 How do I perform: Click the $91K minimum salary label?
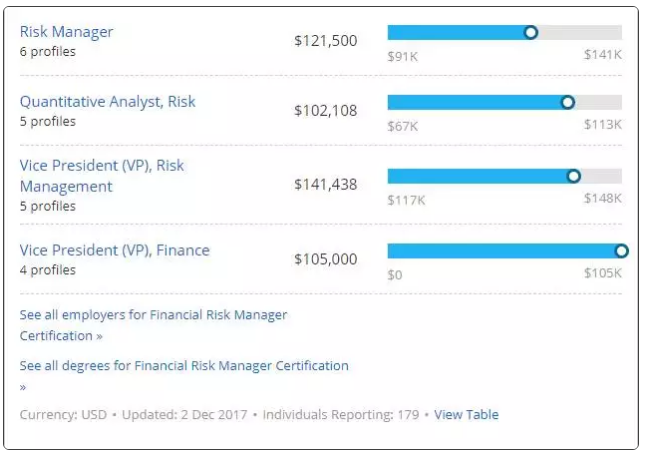(402, 55)
